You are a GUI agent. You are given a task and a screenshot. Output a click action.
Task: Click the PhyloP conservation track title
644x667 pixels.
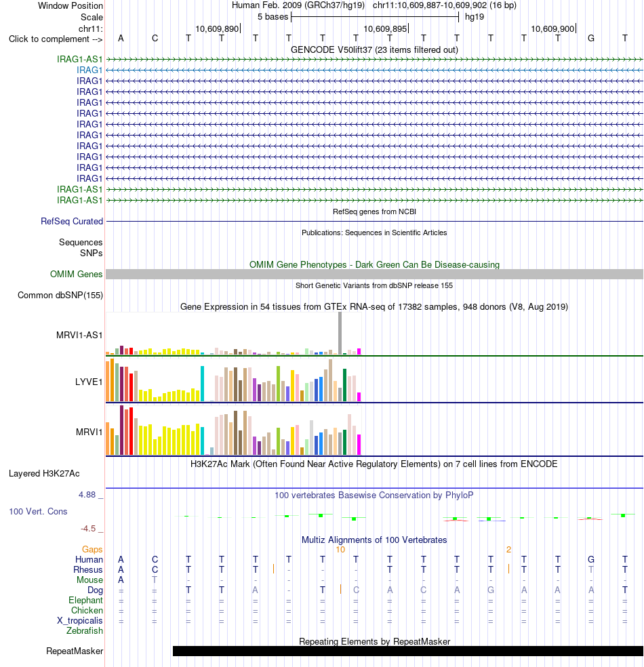pyautogui.click(x=374, y=495)
